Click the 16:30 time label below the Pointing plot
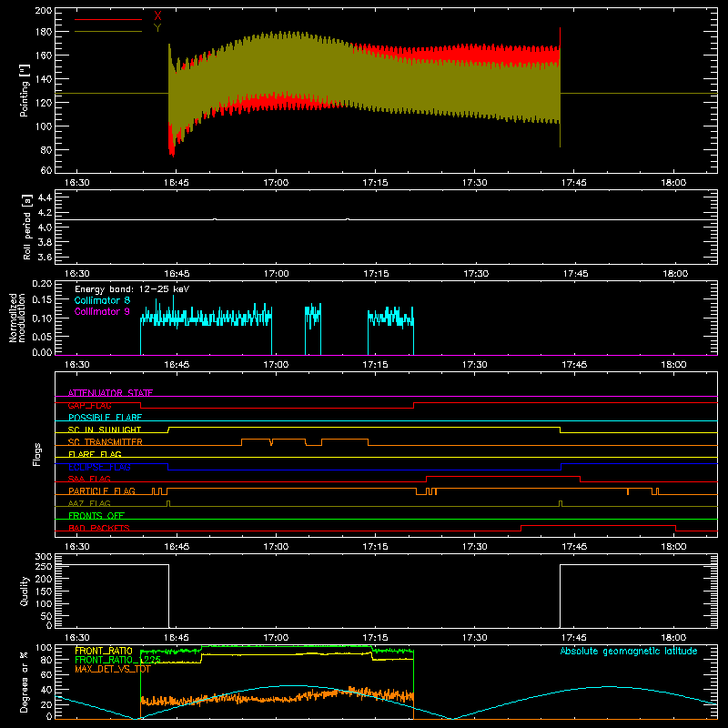Viewport: 728px width, 728px height. [x=76, y=183]
